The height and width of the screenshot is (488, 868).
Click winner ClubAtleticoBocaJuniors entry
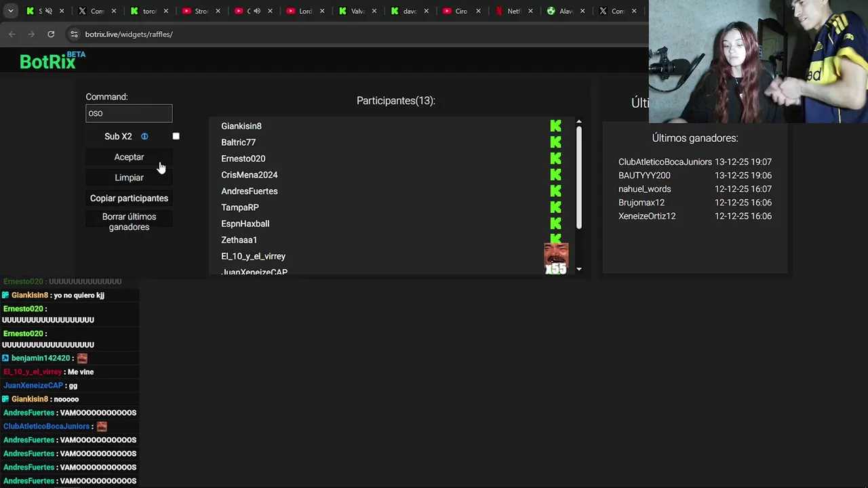(695, 162)
